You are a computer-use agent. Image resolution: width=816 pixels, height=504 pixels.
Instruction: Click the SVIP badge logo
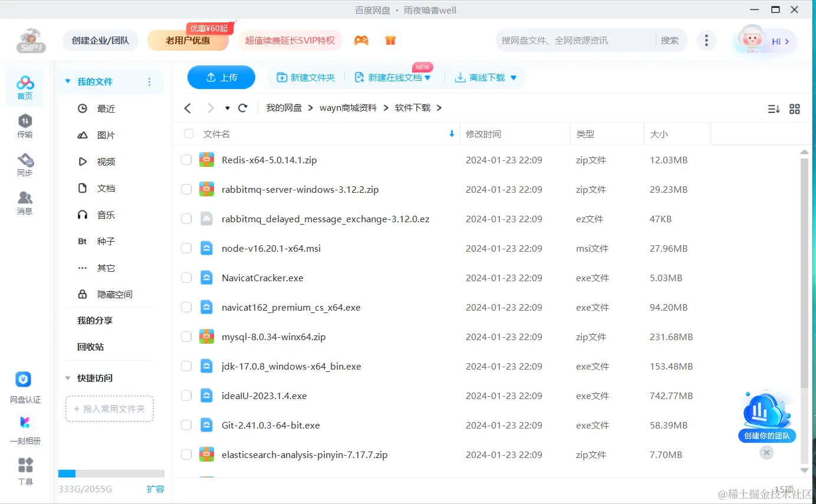click(x=31, y=41)
